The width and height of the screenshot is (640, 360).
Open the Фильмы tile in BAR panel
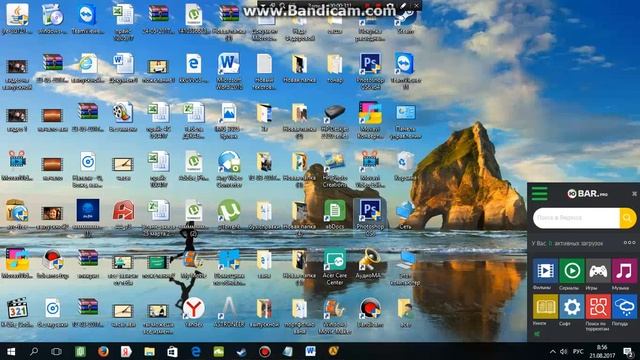click(x=545, y=271)
